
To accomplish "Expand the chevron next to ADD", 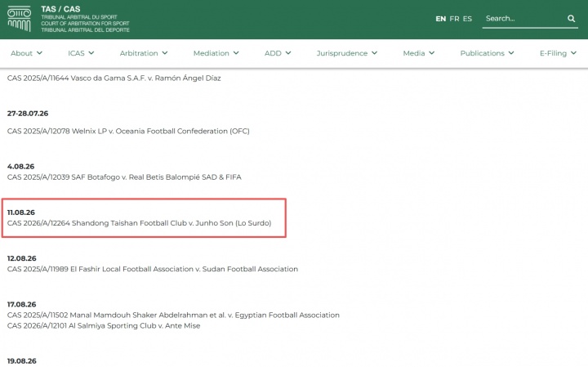I will [x=288, y=53].
